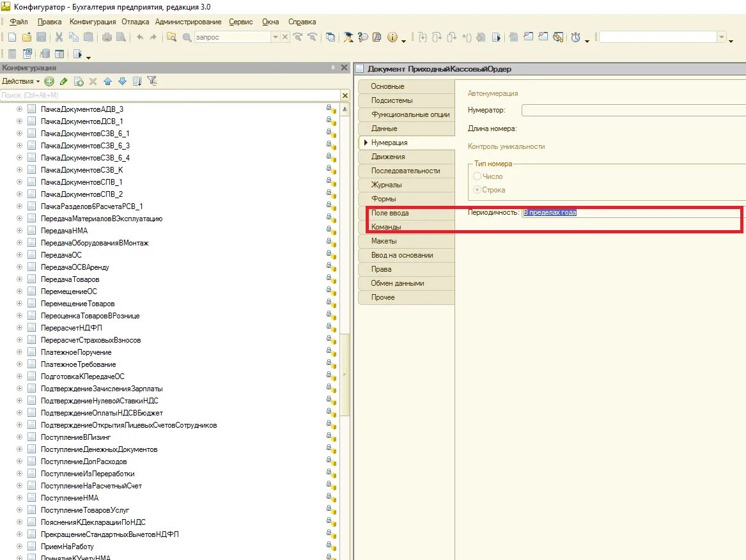Click the Help search question-mark icon
The image size is (746, 560).
click(x=363, y=37)
